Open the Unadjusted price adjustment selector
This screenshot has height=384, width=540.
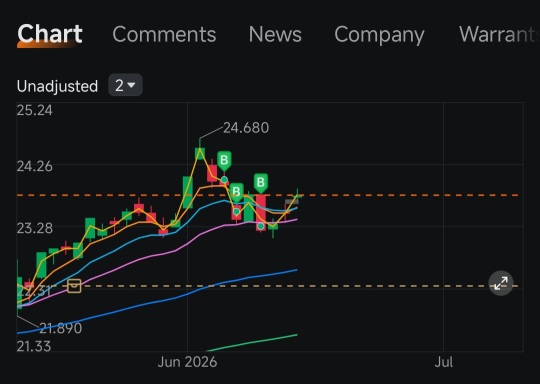[x=57, y=86]
